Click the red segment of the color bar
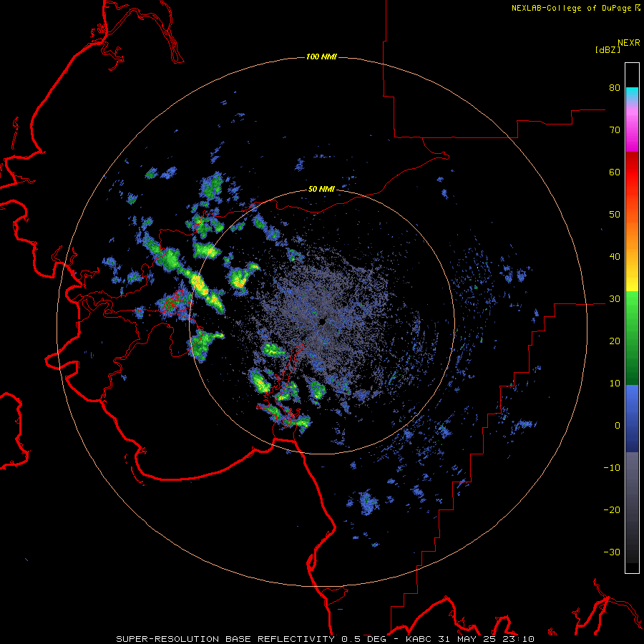 (632, 175)
